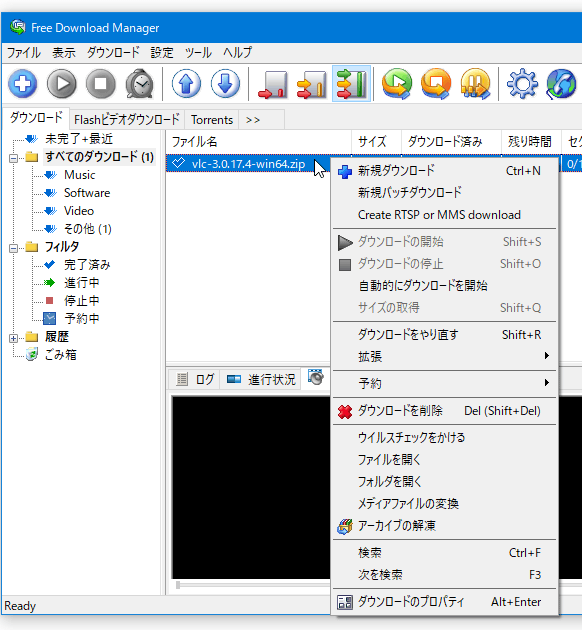Screen dimensions: 582x630
Task: Select the Software category tree item
Action: pyautogui.click(x=87, y=193)
